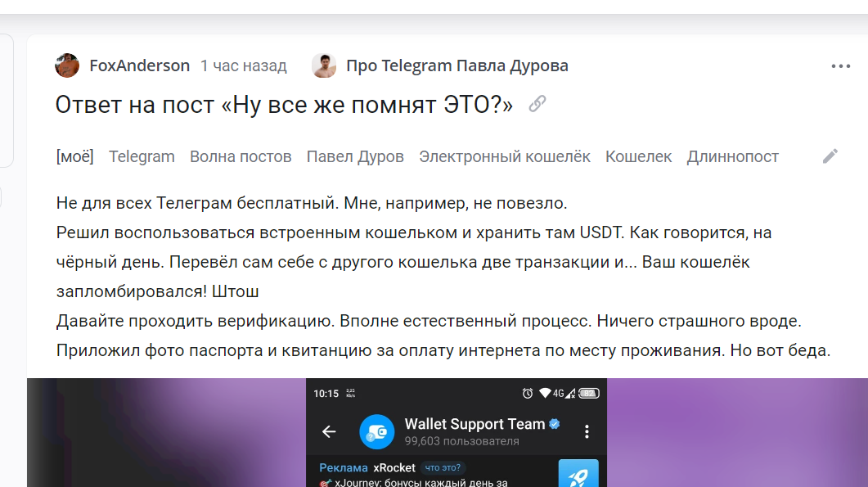Tap the '99,603 пользователя' subscriber count
Viewport: 868px width, 487px height.
[461, 441]
